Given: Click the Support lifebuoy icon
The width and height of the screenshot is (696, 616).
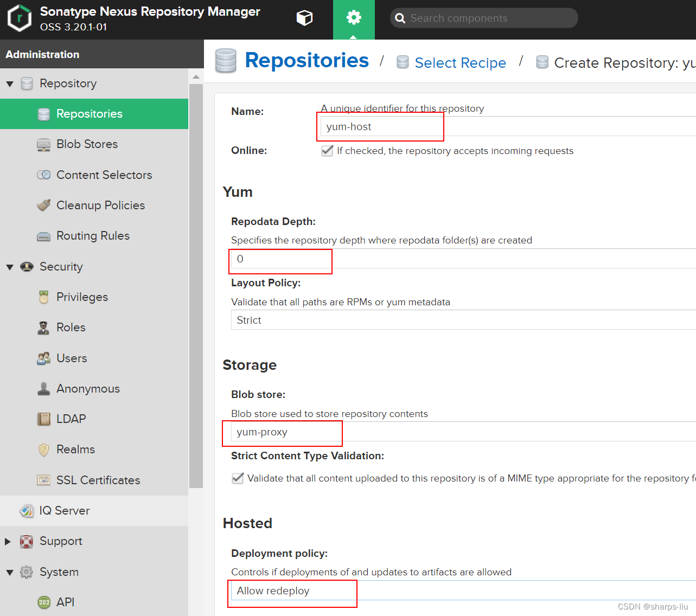Looking at the screenshot, I should click(x=27, y=541).
